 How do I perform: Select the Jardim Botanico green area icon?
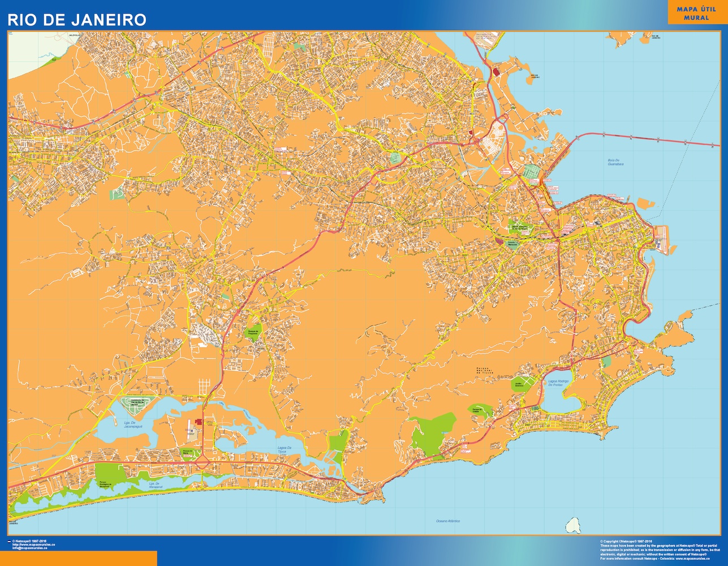(x=518, y=384)
